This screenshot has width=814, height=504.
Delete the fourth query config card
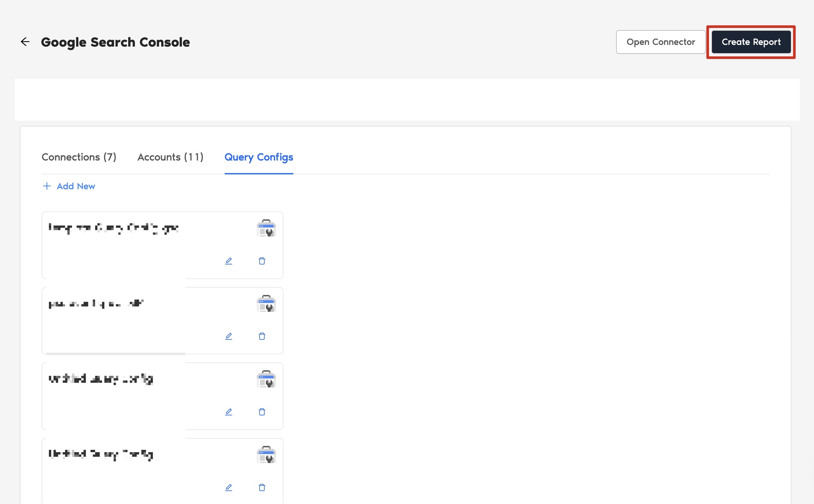point(262,488)
